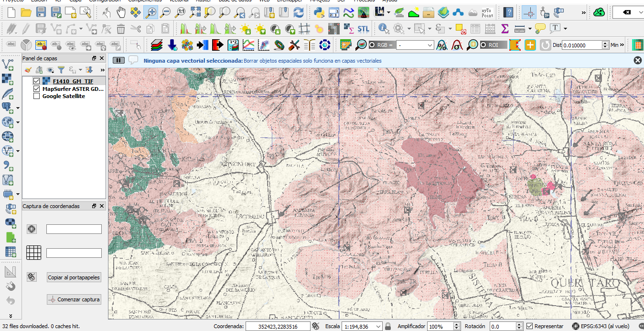
Task: Activate the Zoom In magnifier tool
Action: pos(150,12)
